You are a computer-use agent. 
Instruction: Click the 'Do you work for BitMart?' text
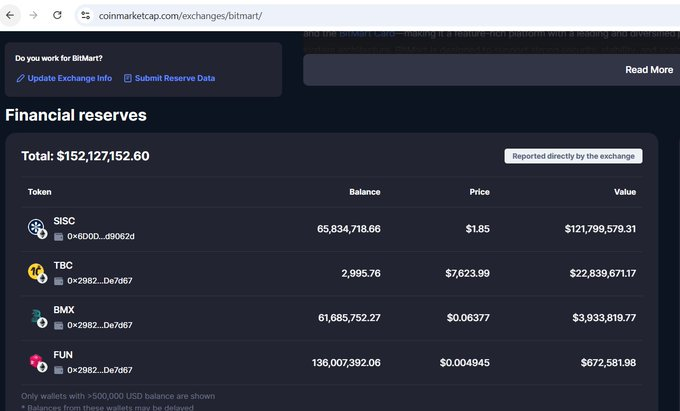tap(59, 58)
